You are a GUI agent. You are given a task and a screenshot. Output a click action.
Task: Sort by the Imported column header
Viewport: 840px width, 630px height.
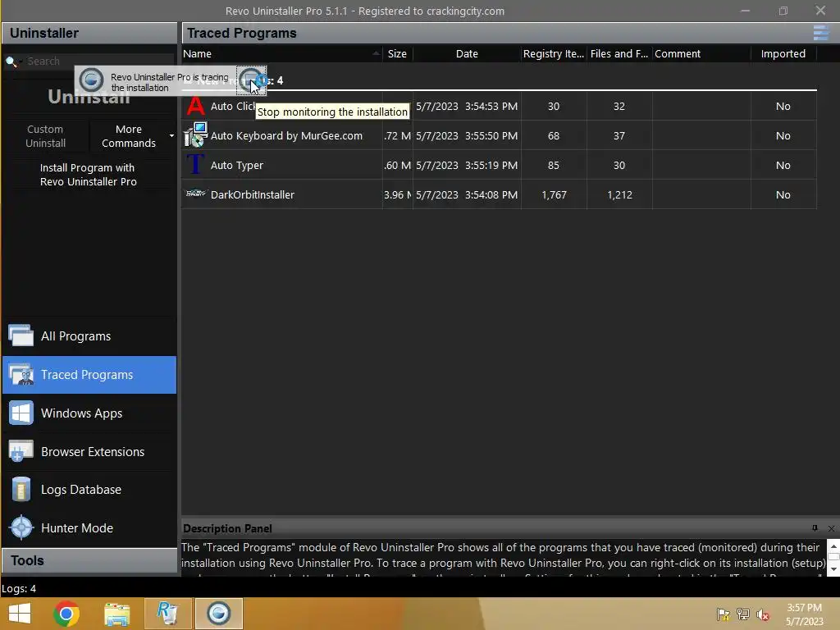point(783,53)
